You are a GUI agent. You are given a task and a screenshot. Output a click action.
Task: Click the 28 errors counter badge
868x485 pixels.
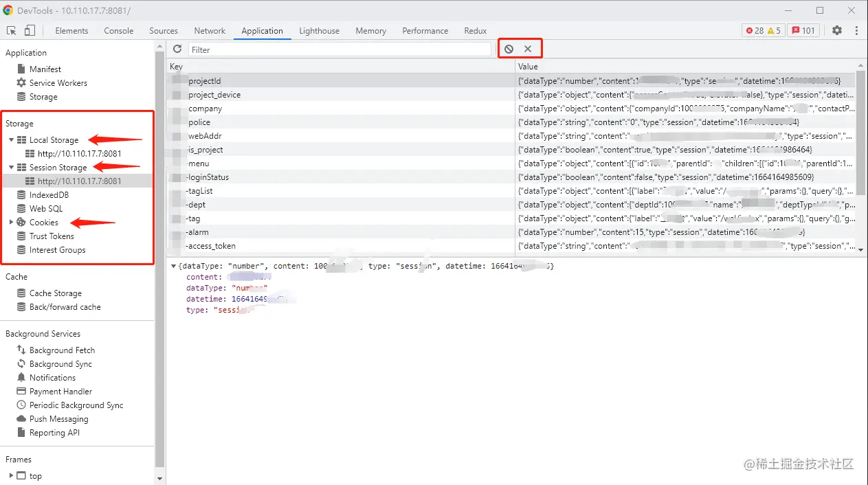[755, 30]
